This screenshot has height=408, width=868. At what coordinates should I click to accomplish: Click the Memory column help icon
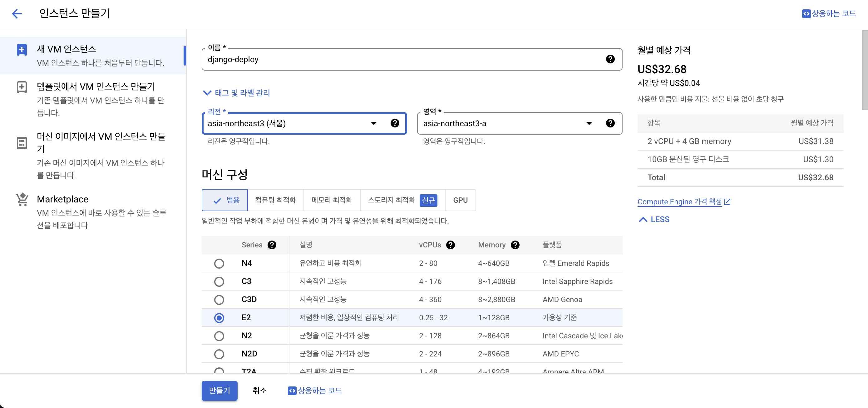515,245
